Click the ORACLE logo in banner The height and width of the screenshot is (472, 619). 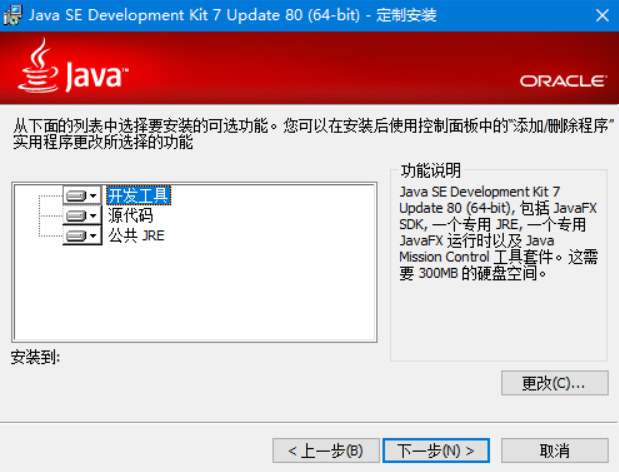coord(563,81)
